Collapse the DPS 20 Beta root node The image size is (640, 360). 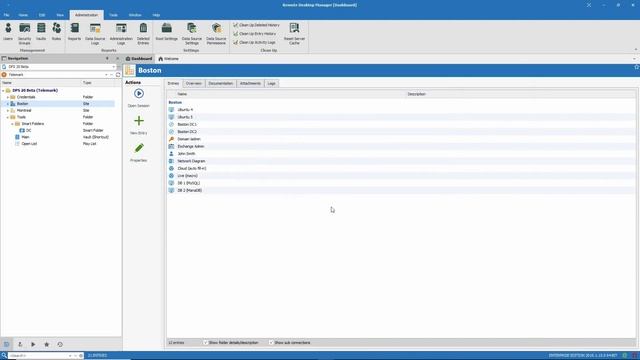coord(3,91)
